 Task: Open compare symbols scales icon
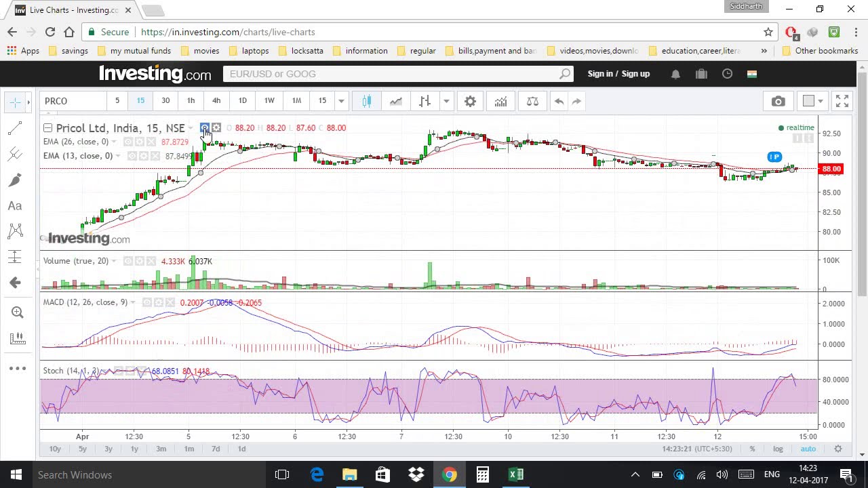pos(532,101)
